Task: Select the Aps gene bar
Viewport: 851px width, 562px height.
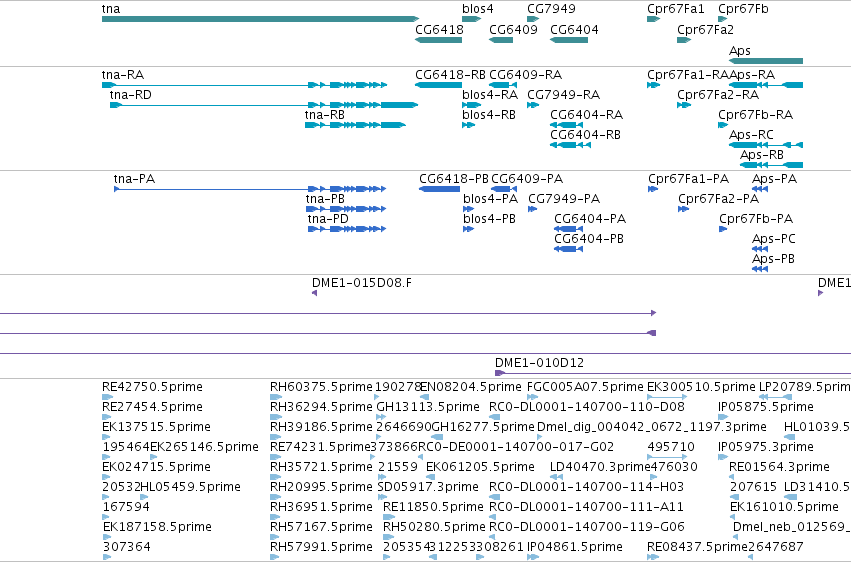Action: pos(766,61)
